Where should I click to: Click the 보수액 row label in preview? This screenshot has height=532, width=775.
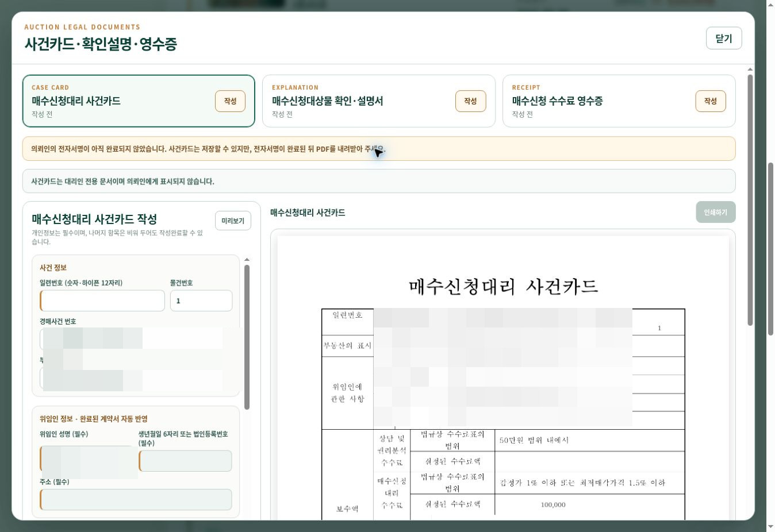[347, 509]
